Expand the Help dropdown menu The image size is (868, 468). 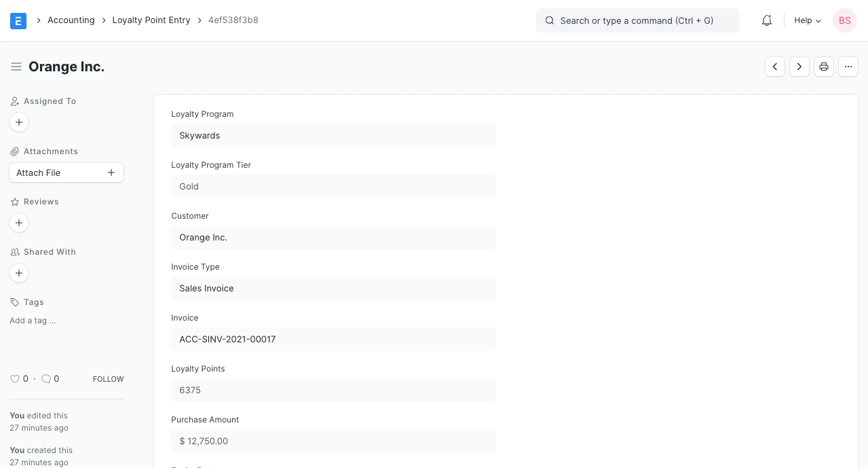pos(808,20)
